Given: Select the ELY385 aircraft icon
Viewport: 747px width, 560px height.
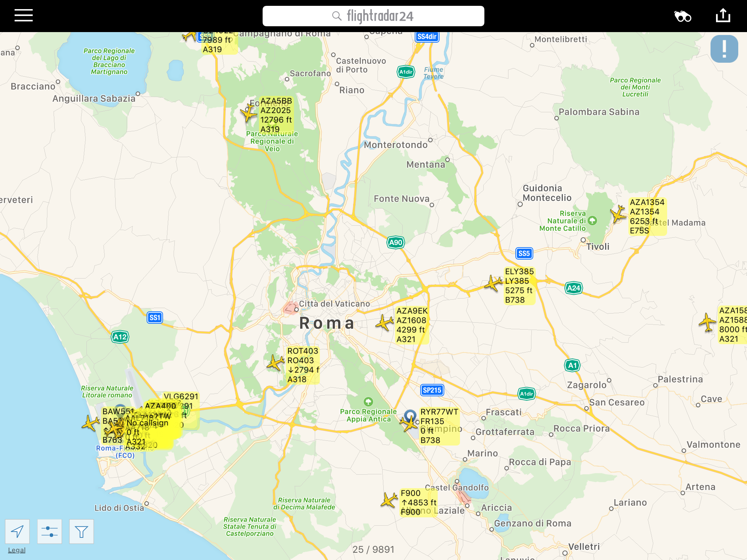Looking at the screenshot, I should [493, 283].
